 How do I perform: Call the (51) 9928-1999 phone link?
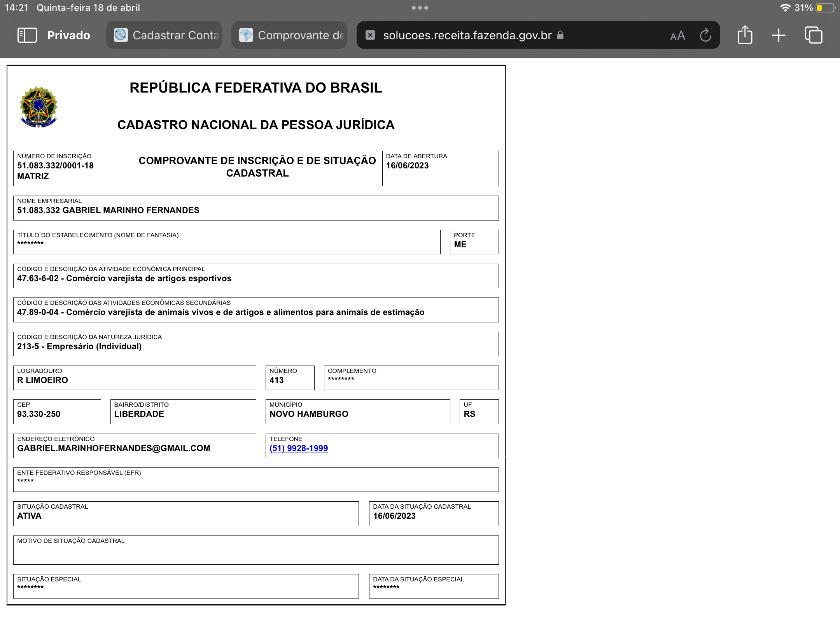[299, 448]
